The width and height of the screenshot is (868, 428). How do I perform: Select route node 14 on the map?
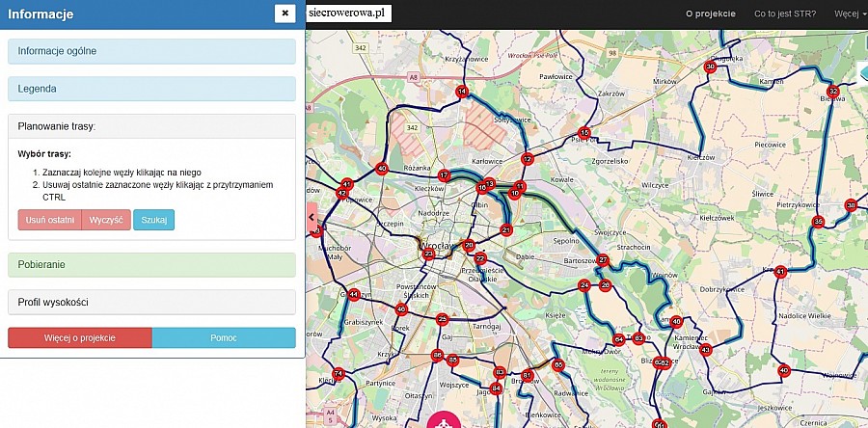pos(462,92)
